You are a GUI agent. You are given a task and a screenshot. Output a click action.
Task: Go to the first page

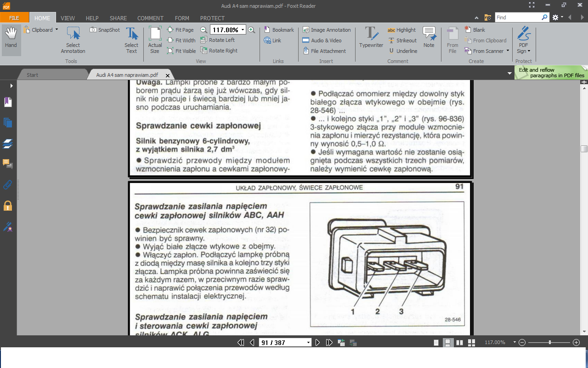click(241, 342)
